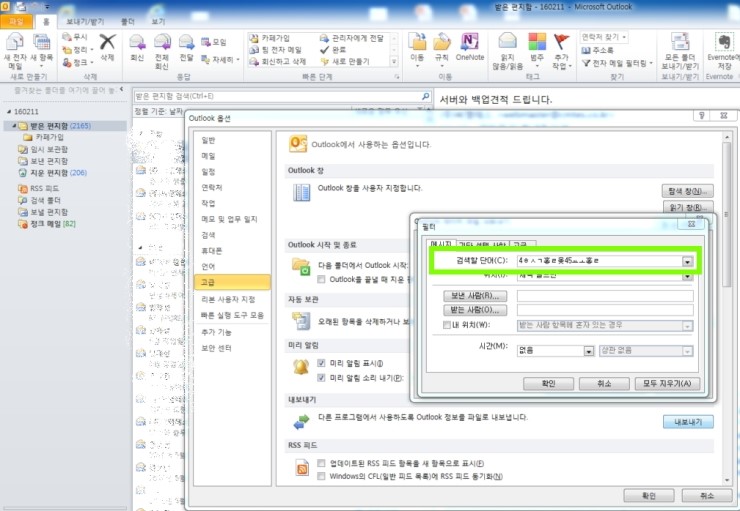
Task: Click the 완료 checkmark quick step
Action: pyautogui.click(x=333, y=50)
